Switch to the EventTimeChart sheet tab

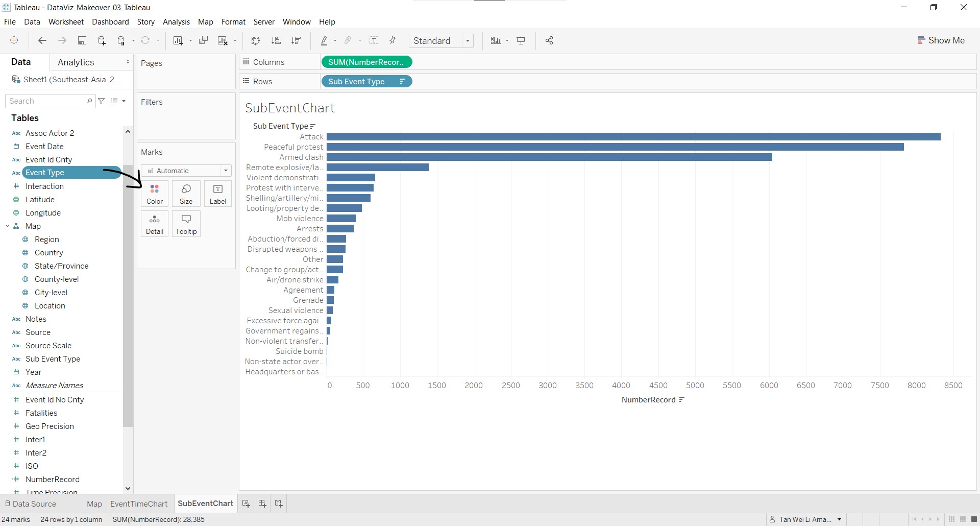pyautogui.click(x=139, y=504)
